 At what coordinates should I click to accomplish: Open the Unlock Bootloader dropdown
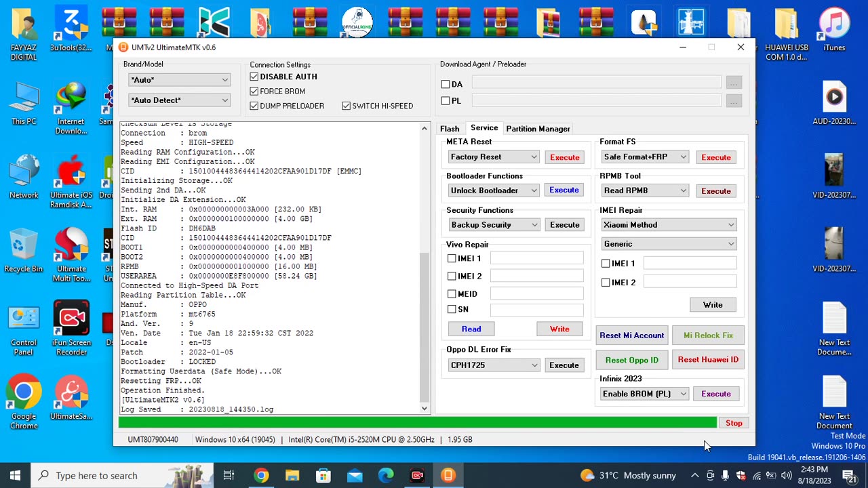click(494, 190)
